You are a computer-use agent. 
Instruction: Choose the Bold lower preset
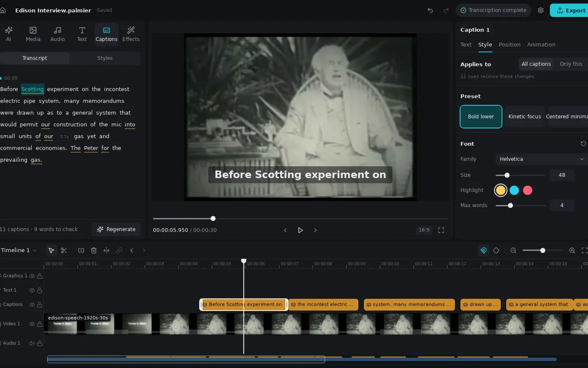coord(481,117)
